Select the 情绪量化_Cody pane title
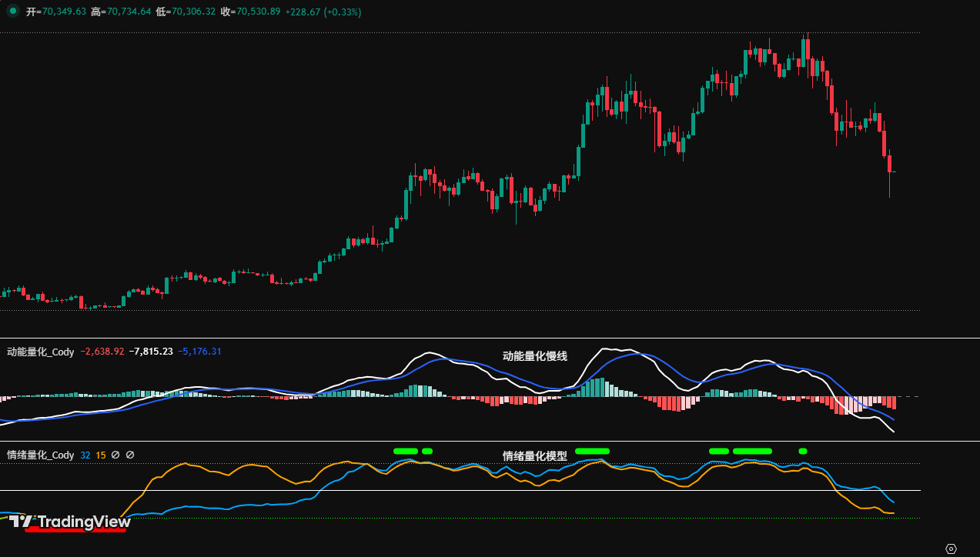Image resolution: width=980 pixels, height=557 pixels. 38,455
